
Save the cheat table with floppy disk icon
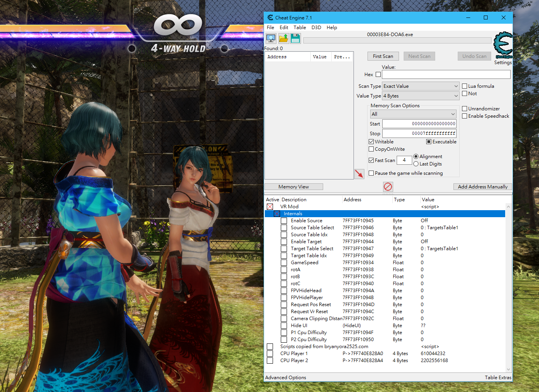295,38
